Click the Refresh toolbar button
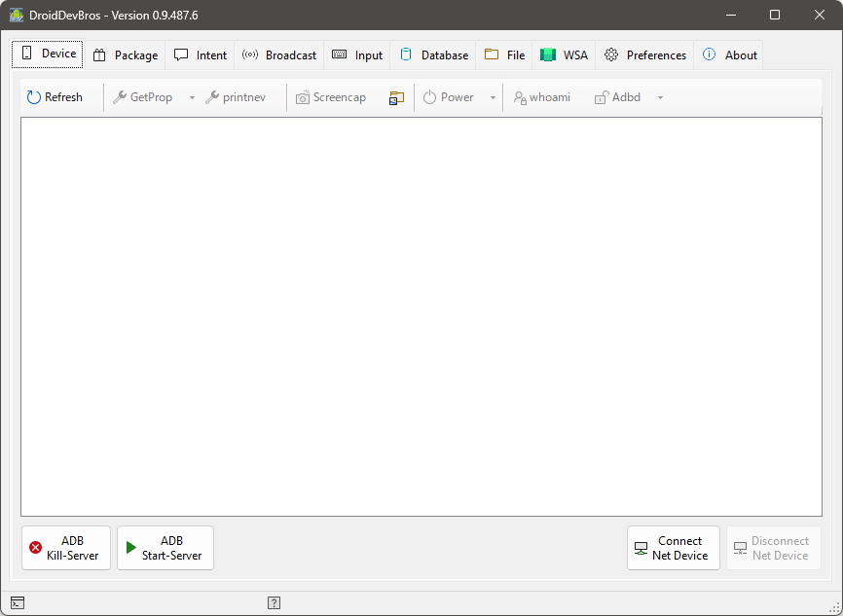Screen dimensions: 843x616 55,97
